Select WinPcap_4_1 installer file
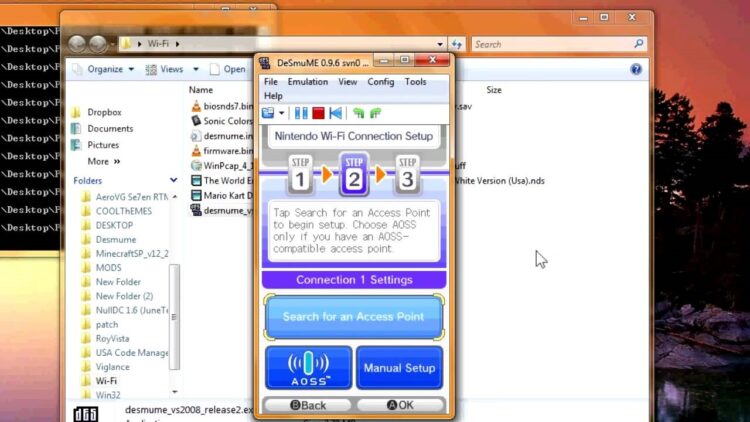Viewport: 750px width, 422px height. 222,166
